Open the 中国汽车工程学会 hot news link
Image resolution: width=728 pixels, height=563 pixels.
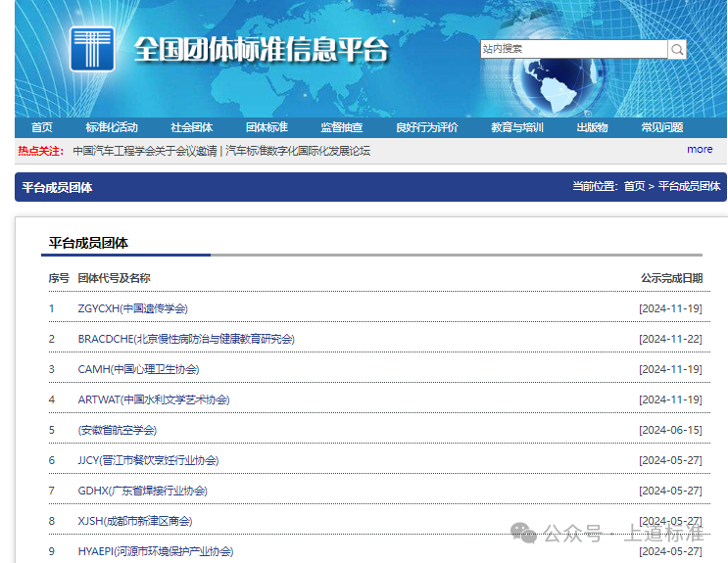tap(221, 151)
